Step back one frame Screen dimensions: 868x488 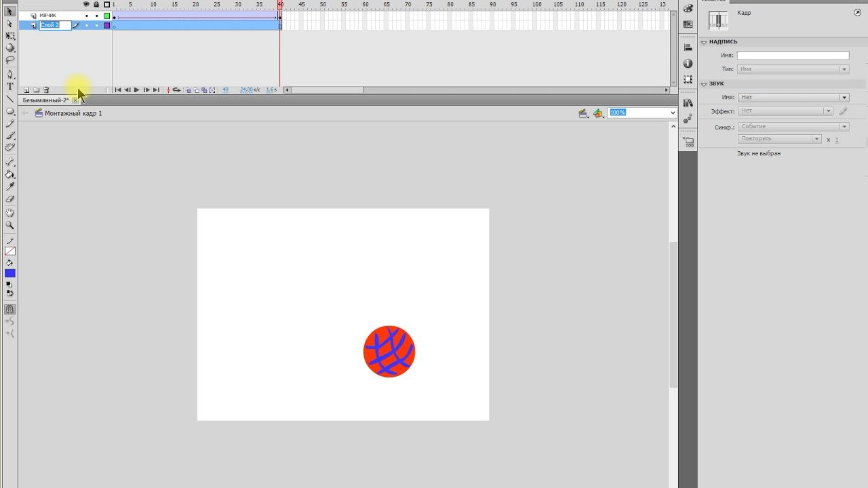127,90
